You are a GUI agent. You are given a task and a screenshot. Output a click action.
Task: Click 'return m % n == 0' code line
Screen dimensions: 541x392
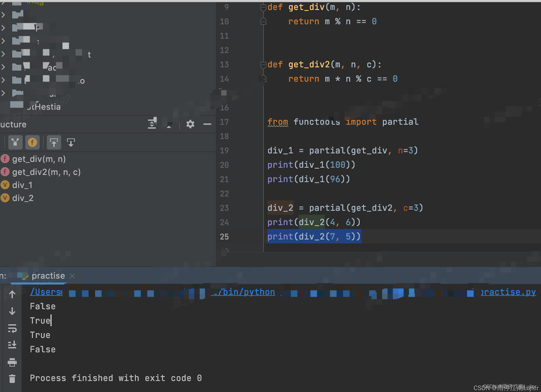332,21
